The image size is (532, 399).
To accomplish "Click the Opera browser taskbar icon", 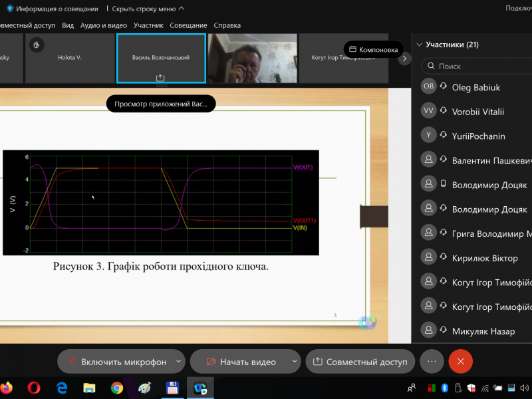I will [34, 388].
